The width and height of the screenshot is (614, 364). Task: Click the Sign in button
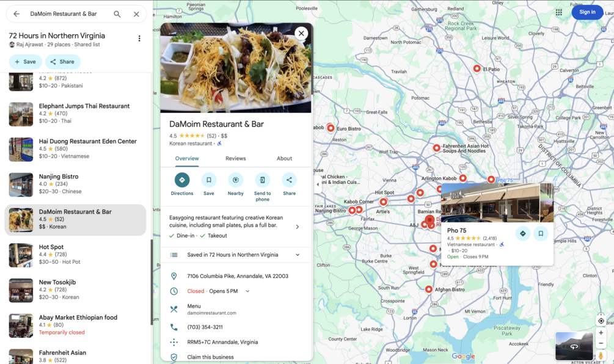pos(587,12)
